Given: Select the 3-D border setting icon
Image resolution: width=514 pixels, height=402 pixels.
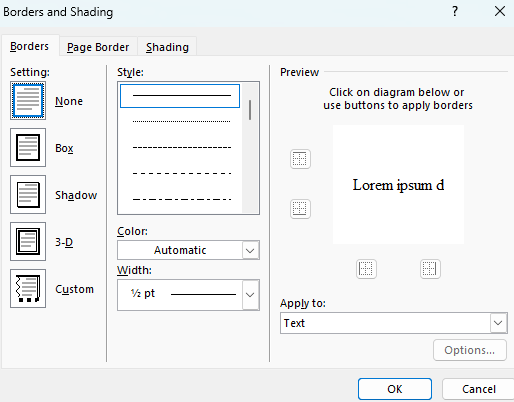Looking at the screenshot, I should point(28,241).
